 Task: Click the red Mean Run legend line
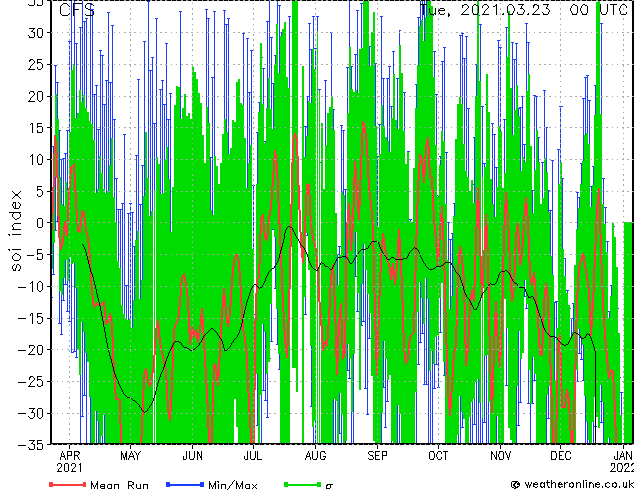click(x=68, y=484)
